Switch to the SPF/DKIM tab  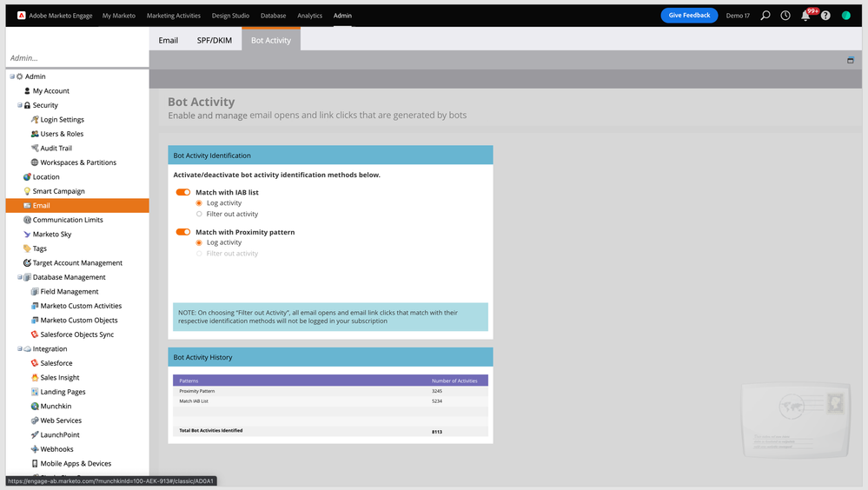tap(215, 41)
